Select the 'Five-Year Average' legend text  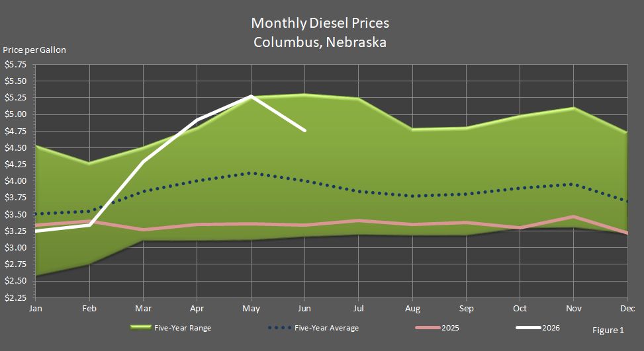(326, 328)
